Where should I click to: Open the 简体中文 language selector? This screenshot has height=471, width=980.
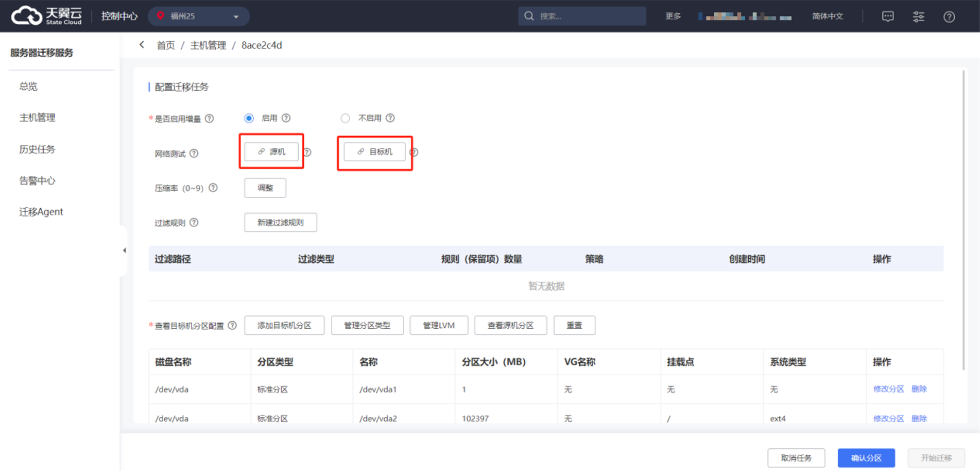[828, 16]
